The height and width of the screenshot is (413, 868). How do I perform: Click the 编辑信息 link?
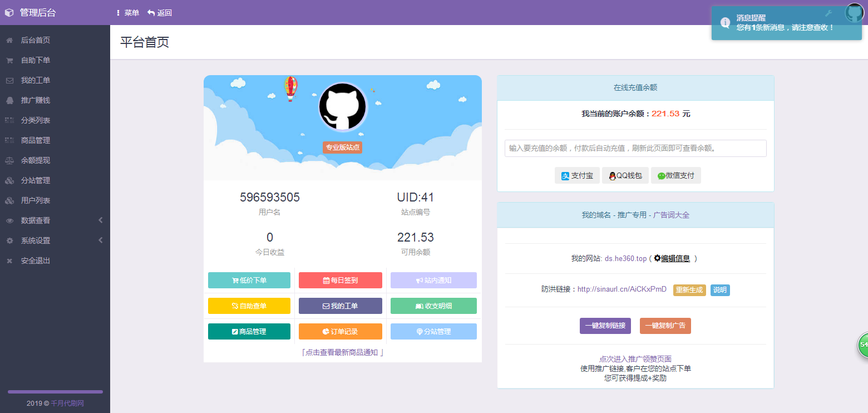(x=675, y=258)
